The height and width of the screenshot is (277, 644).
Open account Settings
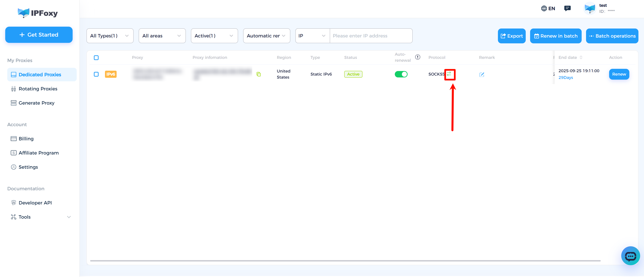pyautogui.click(x=28, y=167)
